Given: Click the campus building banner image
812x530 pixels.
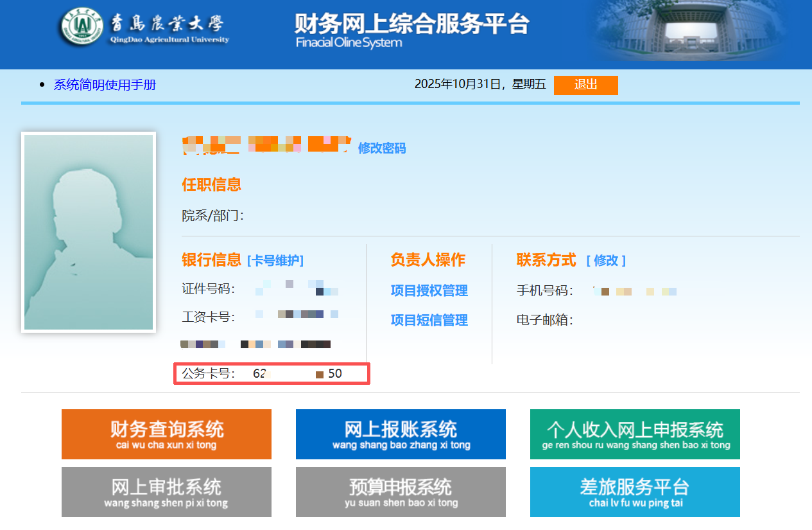Looking at the screenshot, I should (x=698, y=31).
